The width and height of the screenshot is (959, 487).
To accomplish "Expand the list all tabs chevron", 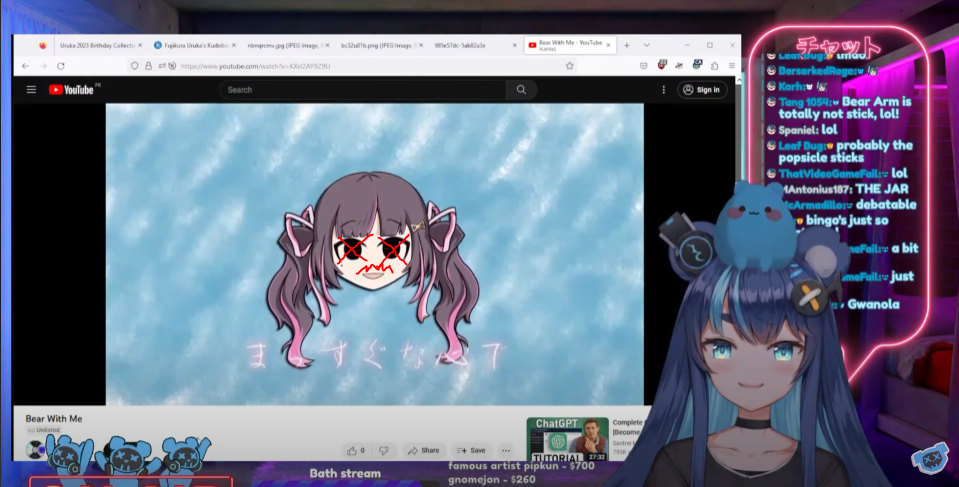I will point(646,45).
